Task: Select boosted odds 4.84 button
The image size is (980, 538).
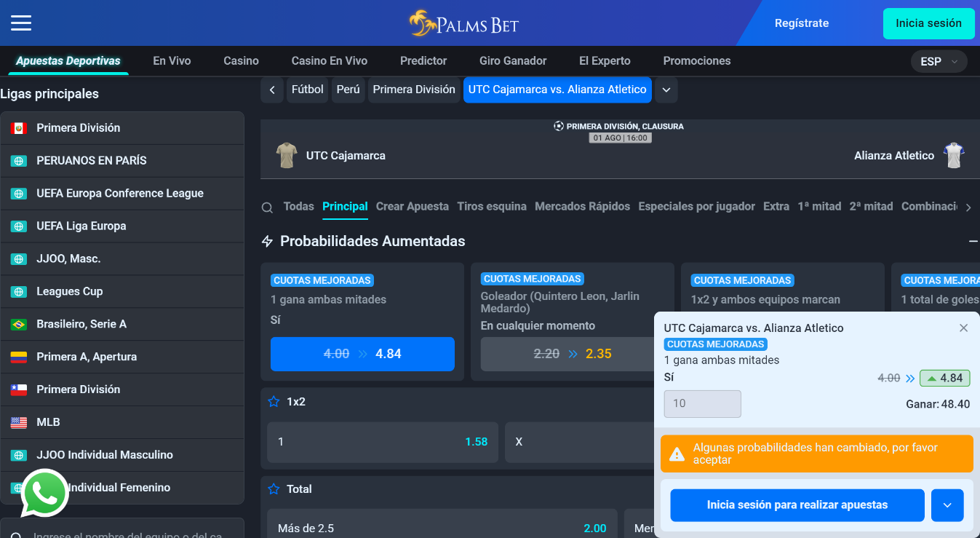Action: tap(362, 354)
